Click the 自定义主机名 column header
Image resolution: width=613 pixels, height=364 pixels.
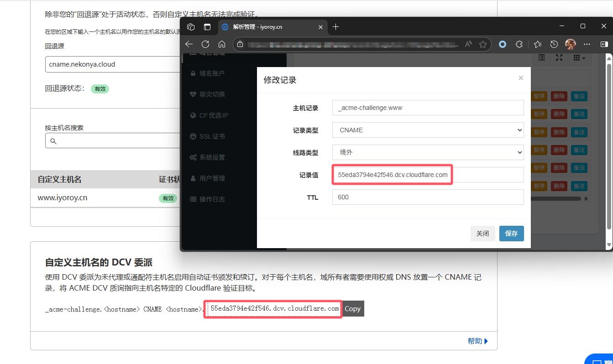click(x=59, y=179)
